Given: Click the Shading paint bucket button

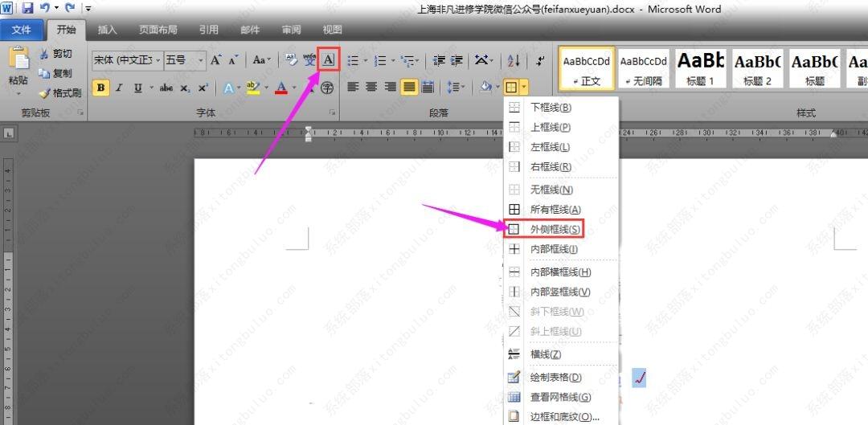Looking at the screenshot, I should pos(485,87).
